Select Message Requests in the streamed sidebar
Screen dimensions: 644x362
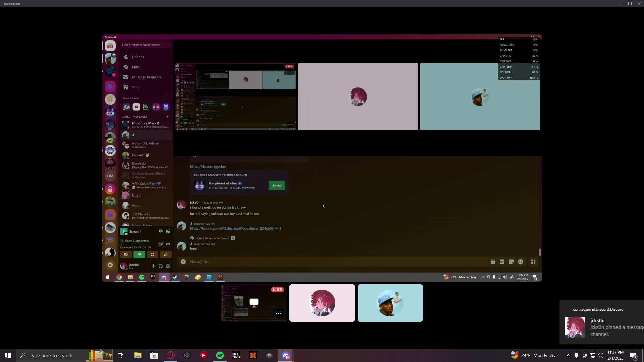[x=147, y=77]
